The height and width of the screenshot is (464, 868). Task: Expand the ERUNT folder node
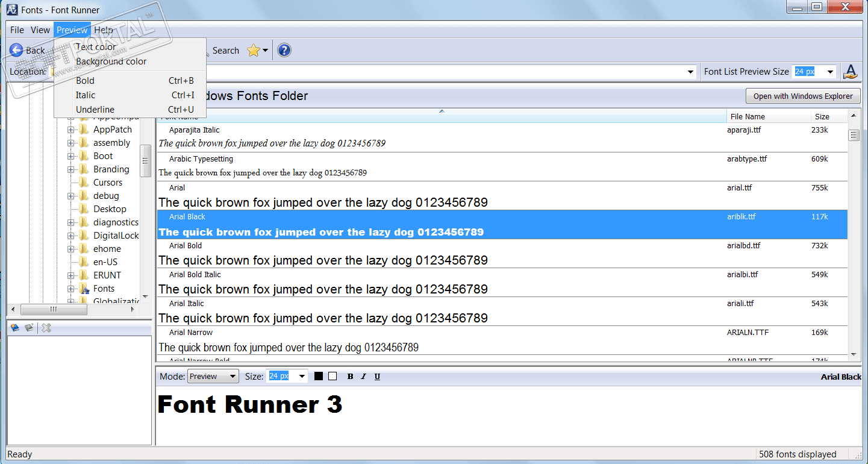point(70,275)
